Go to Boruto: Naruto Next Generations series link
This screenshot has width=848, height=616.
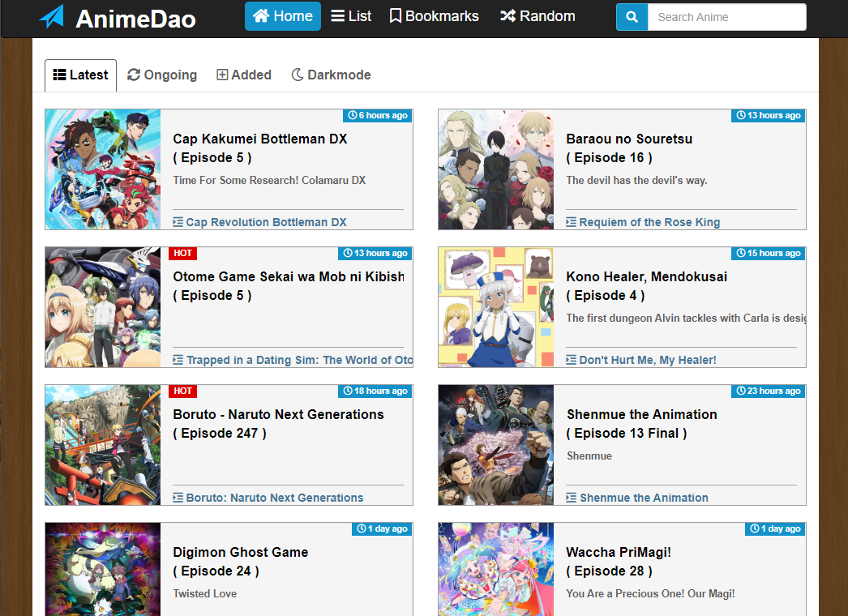pos(275,498)
